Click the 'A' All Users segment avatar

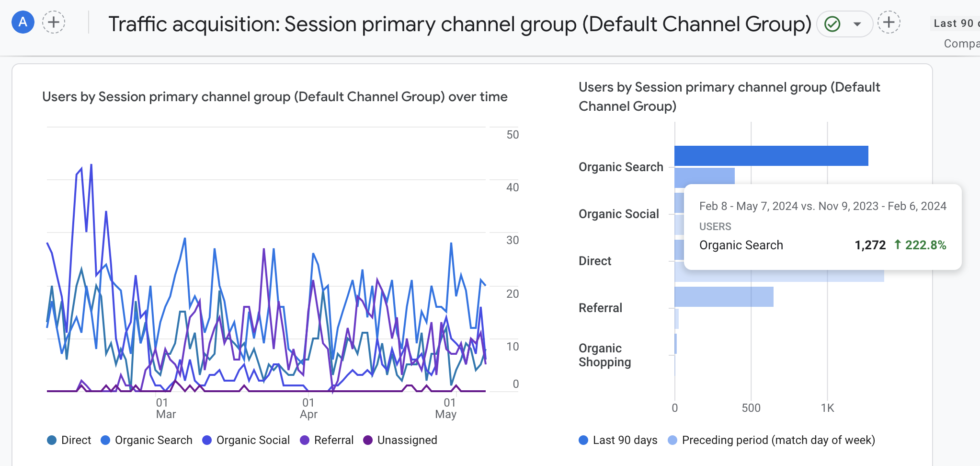click(23, 23)
